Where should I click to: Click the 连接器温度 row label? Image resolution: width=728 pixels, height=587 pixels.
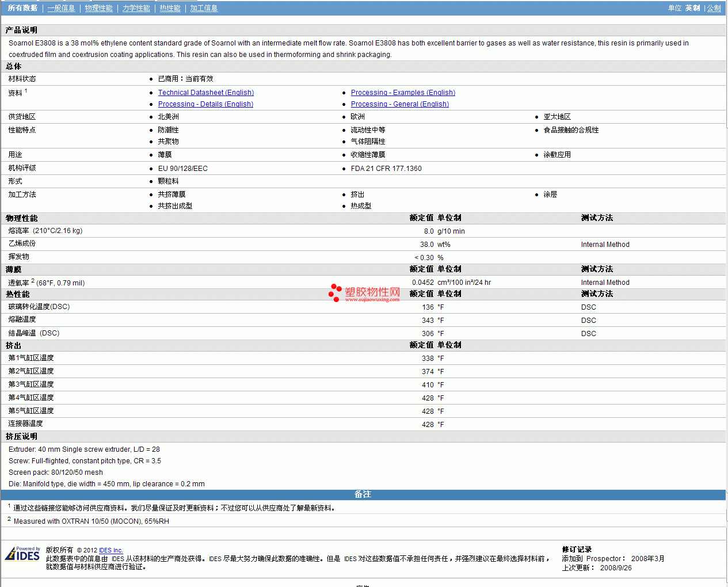(x=25, y=424)
